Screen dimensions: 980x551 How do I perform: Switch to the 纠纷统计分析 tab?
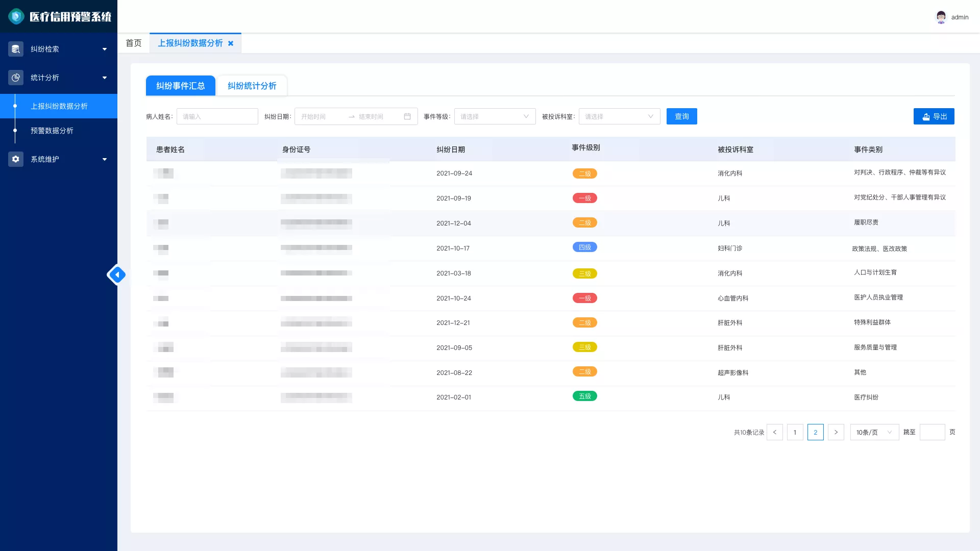pyautogui.click(x=252, y=86)
